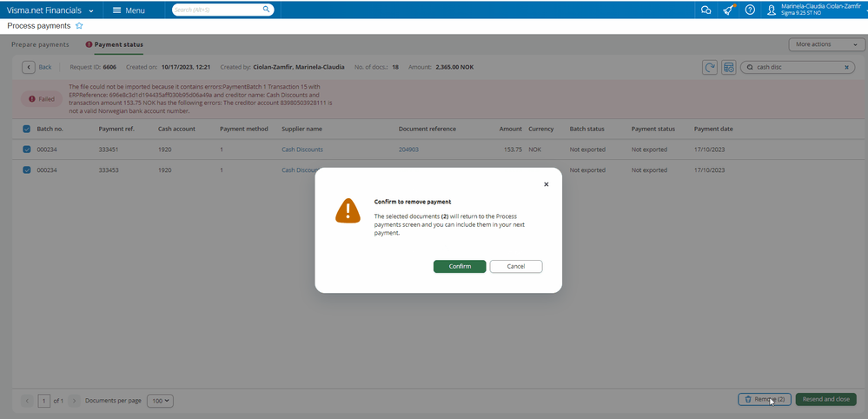Click Resend and close
Screen dimensions: 868x419
point(826,399)
